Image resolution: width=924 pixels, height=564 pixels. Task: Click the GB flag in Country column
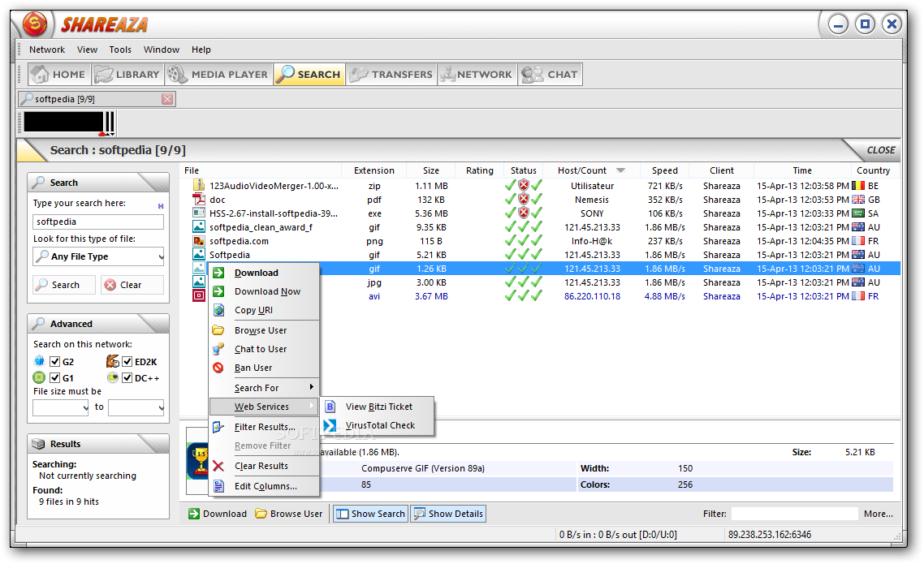(858, 200)
